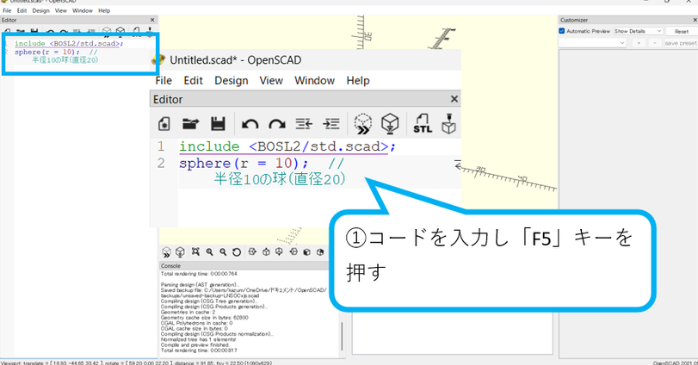The image size is (698, 365).
Task: Click console line Parsing design (AST generation)
Action: tap(200, 284)
